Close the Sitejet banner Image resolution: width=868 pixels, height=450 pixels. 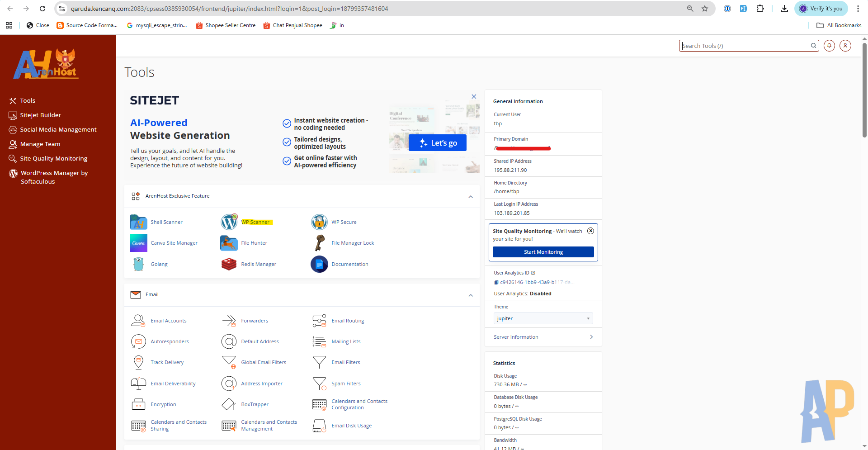[474, 96]
